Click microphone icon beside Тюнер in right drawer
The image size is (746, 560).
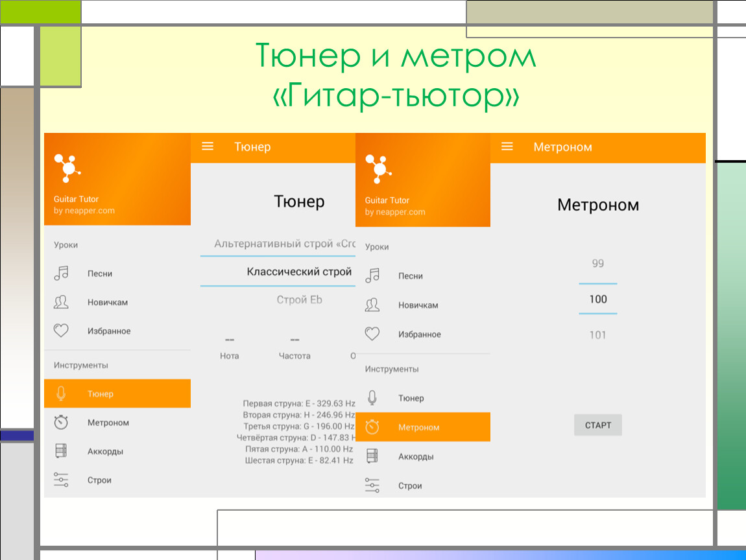(x=372, y=397)
